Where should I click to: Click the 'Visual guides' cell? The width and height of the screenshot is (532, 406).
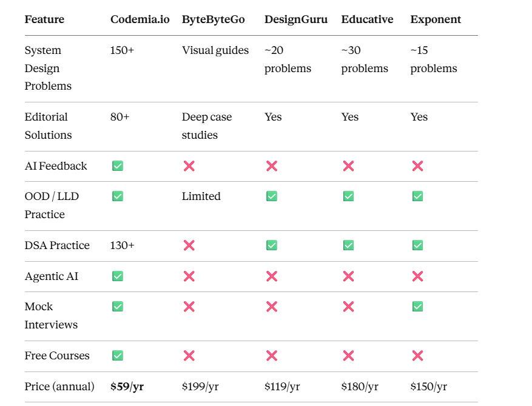[215, 50]
